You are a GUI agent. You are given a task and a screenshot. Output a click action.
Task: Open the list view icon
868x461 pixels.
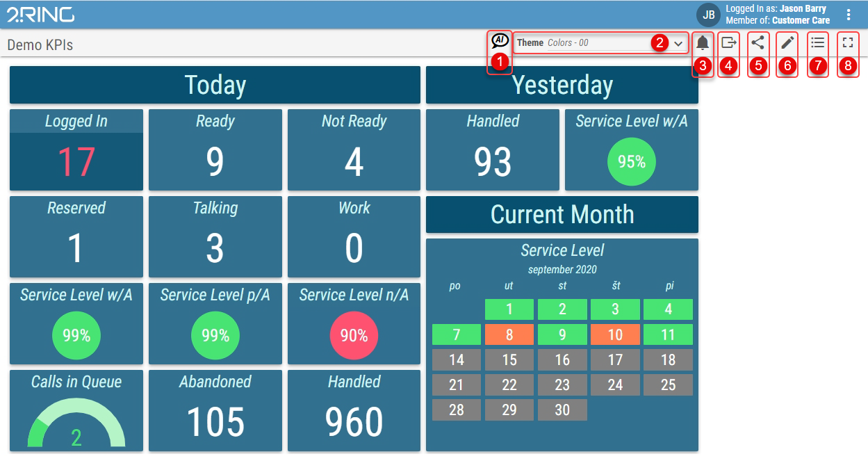point(817,43)
